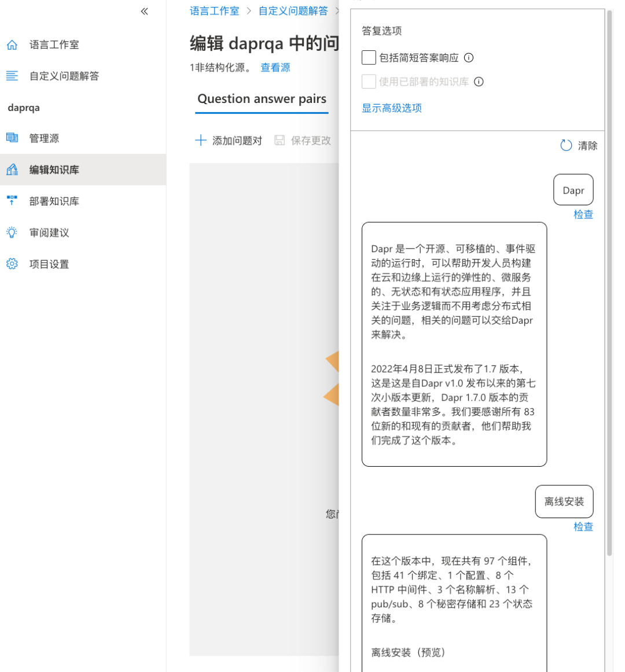Click 检查 under the Dapr message
Screen dimensions: 625x672
[x=583, y=215]
